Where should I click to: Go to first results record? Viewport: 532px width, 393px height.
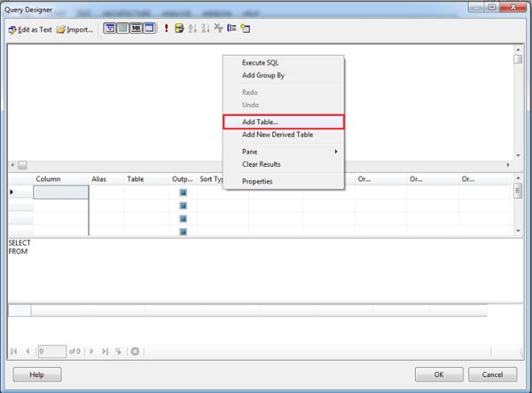(x=14, y=351)
